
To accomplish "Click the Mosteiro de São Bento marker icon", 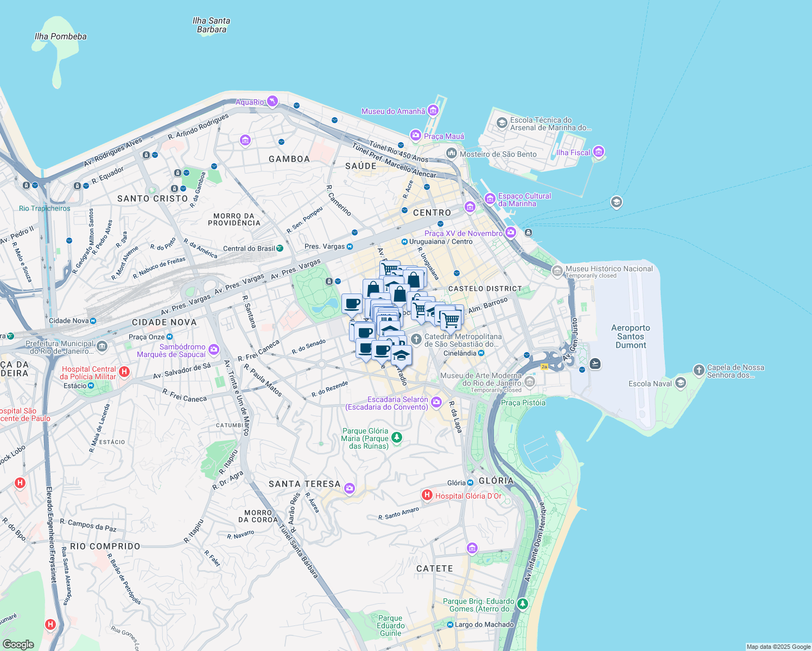I will click(x=452, y=154).
